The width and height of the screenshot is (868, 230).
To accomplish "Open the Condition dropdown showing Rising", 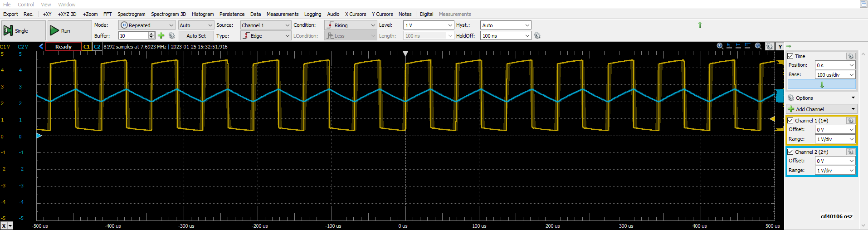I will pyautogui.click(x=351, y=25).
